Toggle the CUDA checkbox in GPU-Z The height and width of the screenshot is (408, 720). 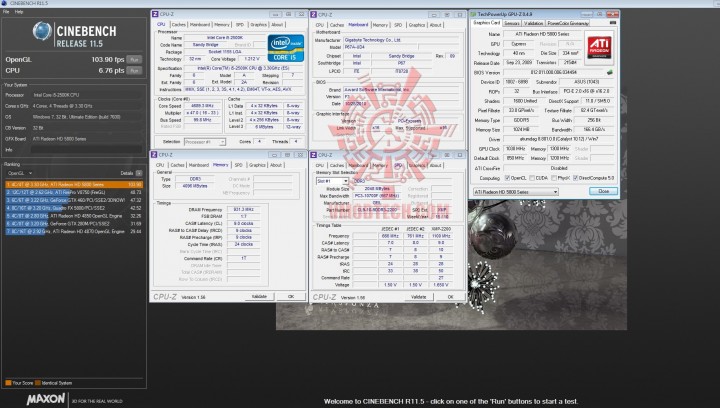532,178
